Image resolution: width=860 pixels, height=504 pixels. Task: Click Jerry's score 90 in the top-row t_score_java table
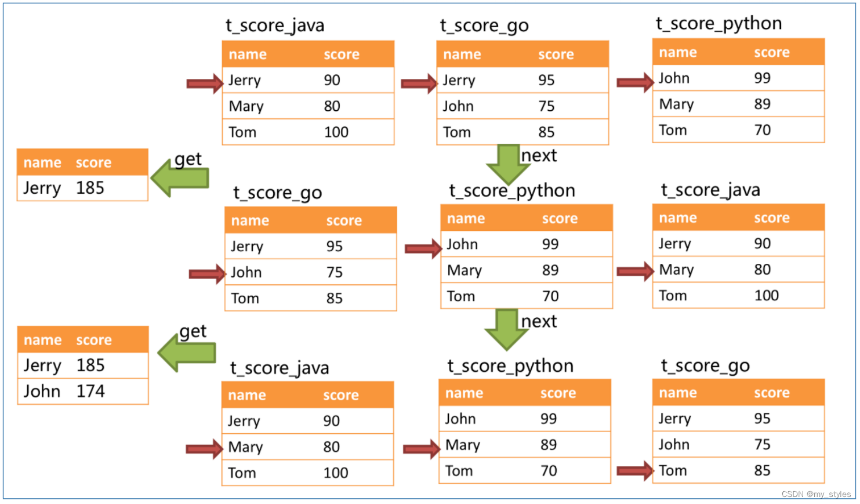point(332,80)
